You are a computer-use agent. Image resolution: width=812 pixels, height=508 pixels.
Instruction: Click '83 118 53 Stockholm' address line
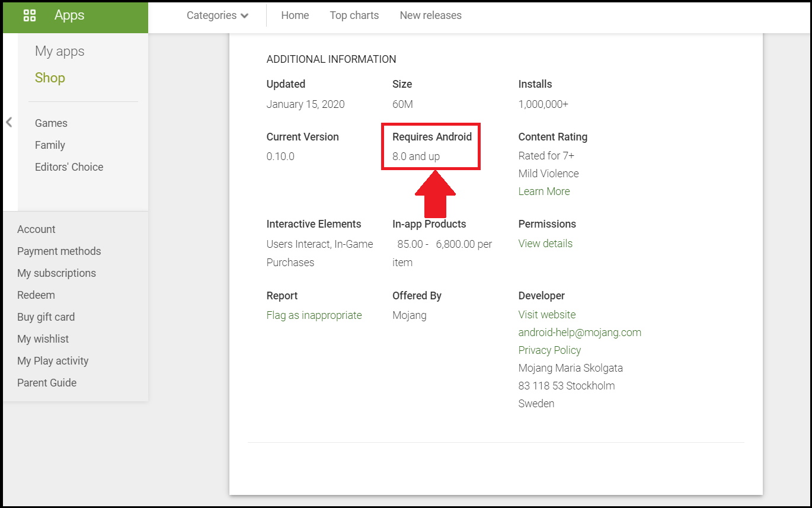pos(567,386)
